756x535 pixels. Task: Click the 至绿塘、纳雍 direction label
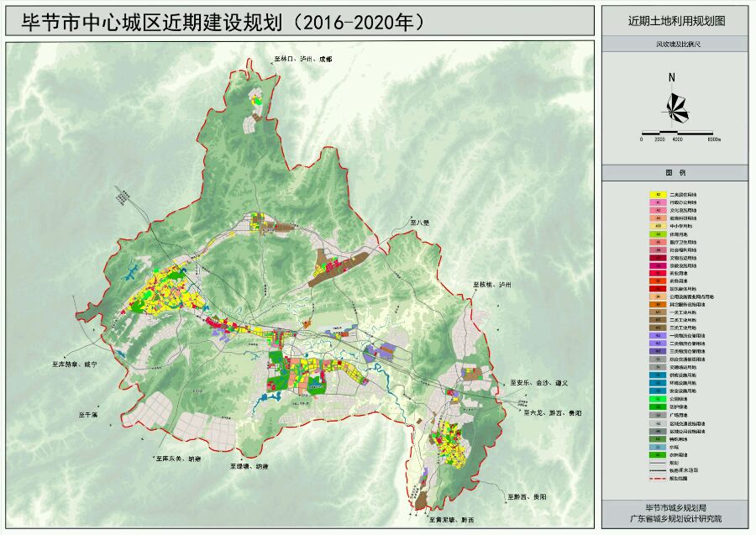(x=249, y=467)
